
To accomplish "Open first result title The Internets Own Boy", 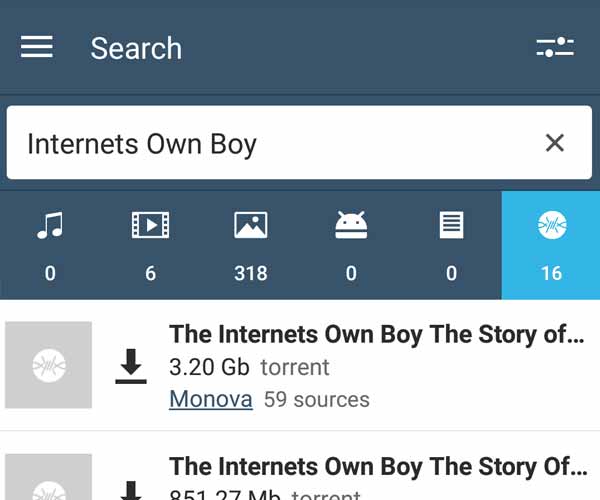I will 377,334.
